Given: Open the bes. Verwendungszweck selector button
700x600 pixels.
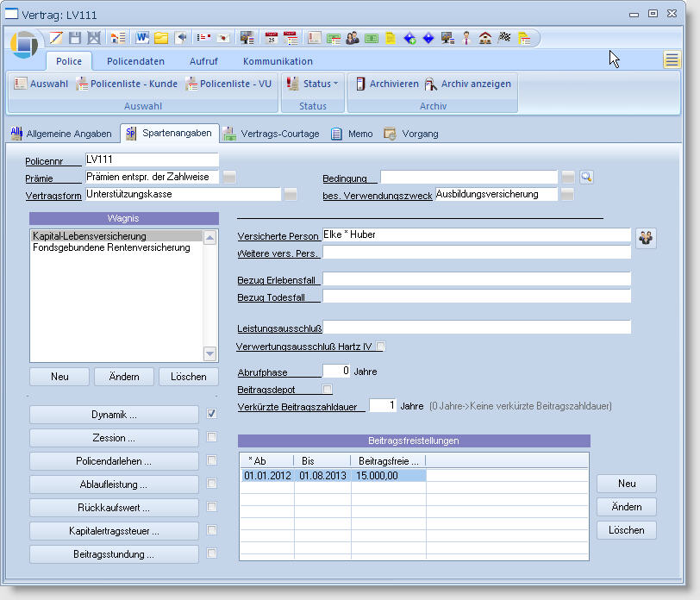Looking at the screenshot, I should (x=566, y=195).
